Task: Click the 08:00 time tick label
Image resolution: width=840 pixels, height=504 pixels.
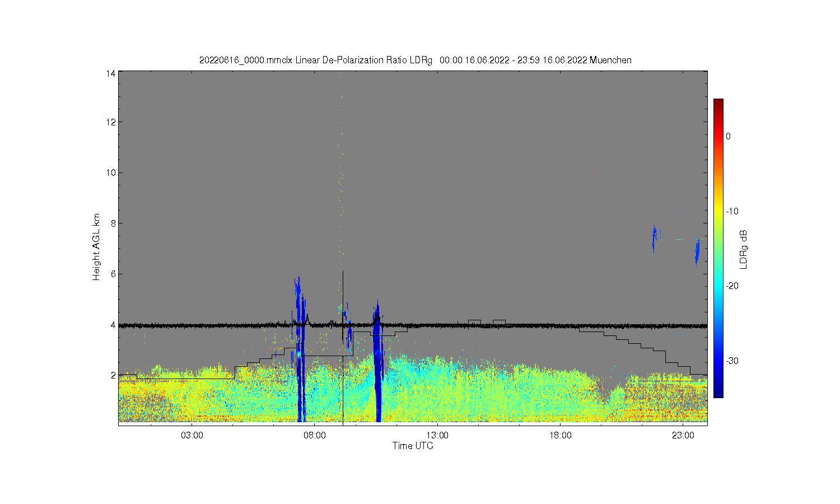Action: pyautogui.click(x=315, y=436)
